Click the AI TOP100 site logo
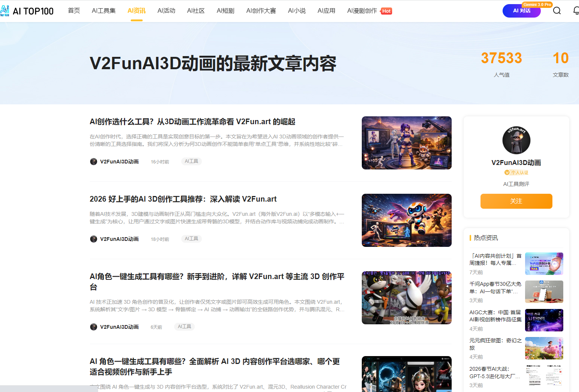 tap(27, 11)
